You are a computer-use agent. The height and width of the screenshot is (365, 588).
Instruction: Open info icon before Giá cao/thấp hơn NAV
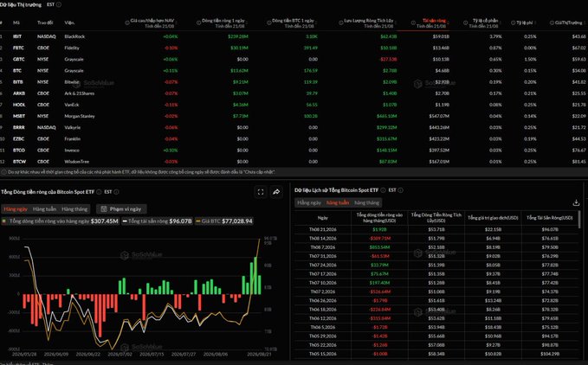click(x=127, y=22)
